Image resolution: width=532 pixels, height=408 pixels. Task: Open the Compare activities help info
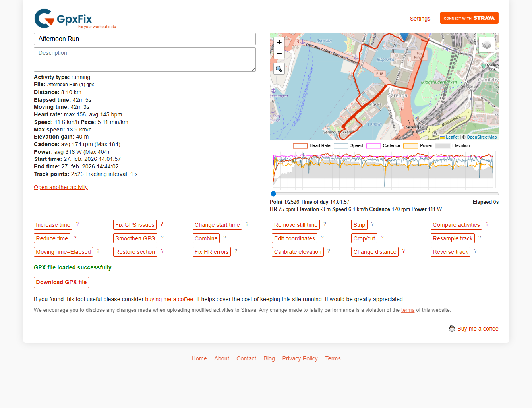coord(487,224)
